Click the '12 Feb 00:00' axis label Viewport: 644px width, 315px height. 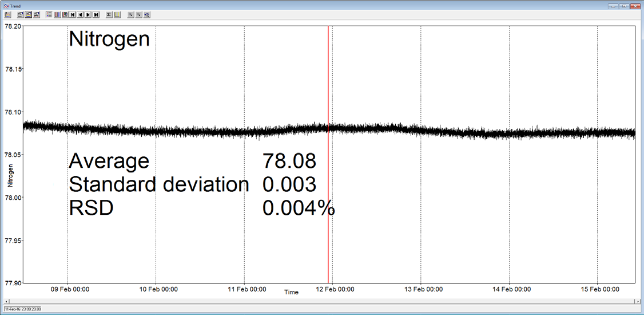[336, 289]
